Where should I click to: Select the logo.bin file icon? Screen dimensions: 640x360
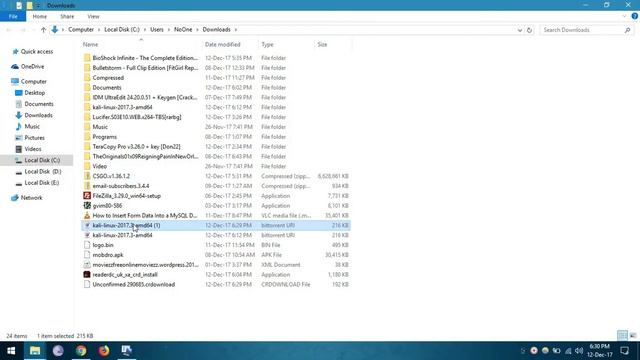point(87,245)
